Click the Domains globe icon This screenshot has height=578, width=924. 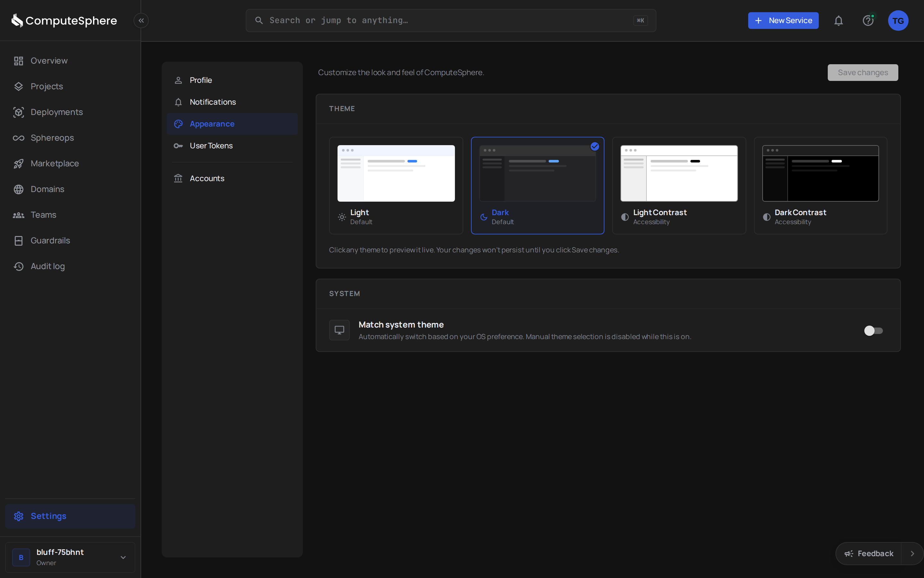coord(18,189)
